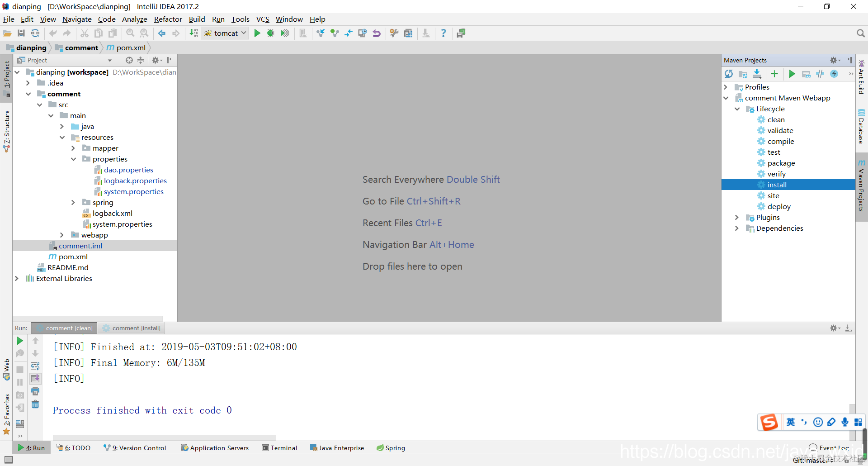Click Run with Coverage icon
This screenshot has width=868, height=466.
[285, 33]
